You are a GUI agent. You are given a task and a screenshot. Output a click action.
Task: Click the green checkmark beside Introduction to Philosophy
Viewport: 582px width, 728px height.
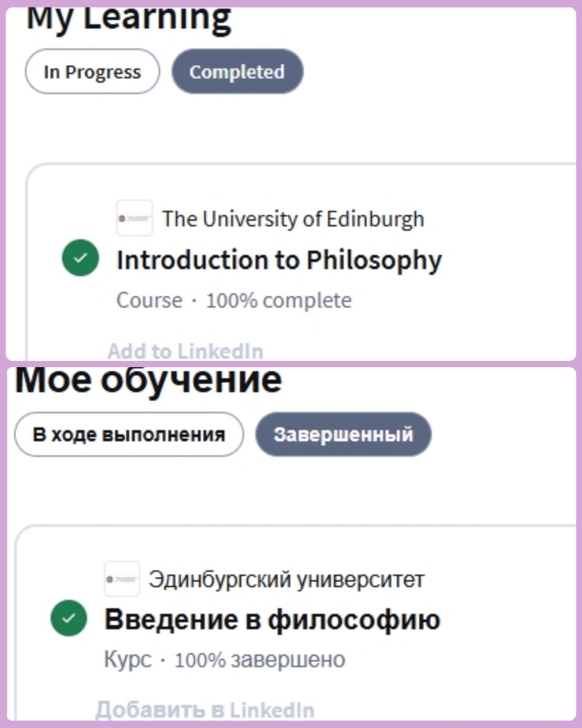point(80,259)
